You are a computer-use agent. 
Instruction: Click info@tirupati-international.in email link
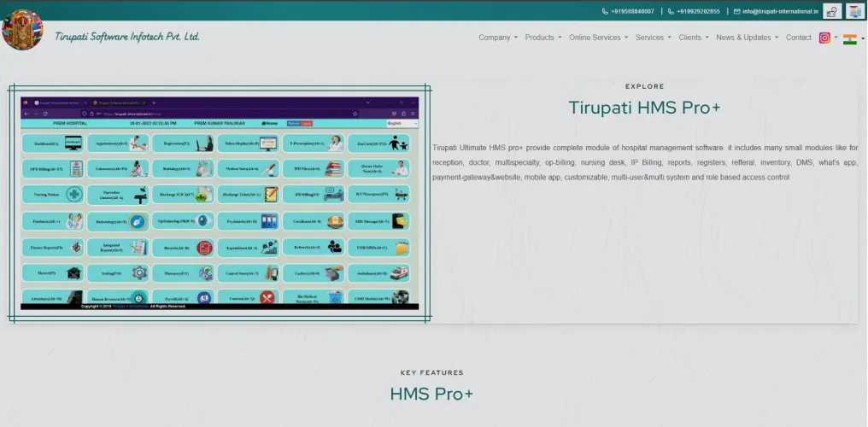point(780,11)
